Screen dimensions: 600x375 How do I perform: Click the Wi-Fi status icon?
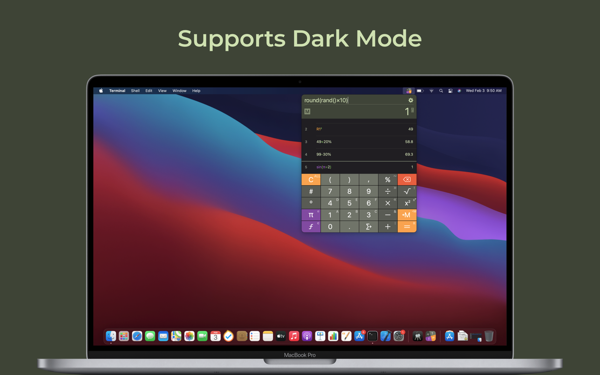pos(431,91)
